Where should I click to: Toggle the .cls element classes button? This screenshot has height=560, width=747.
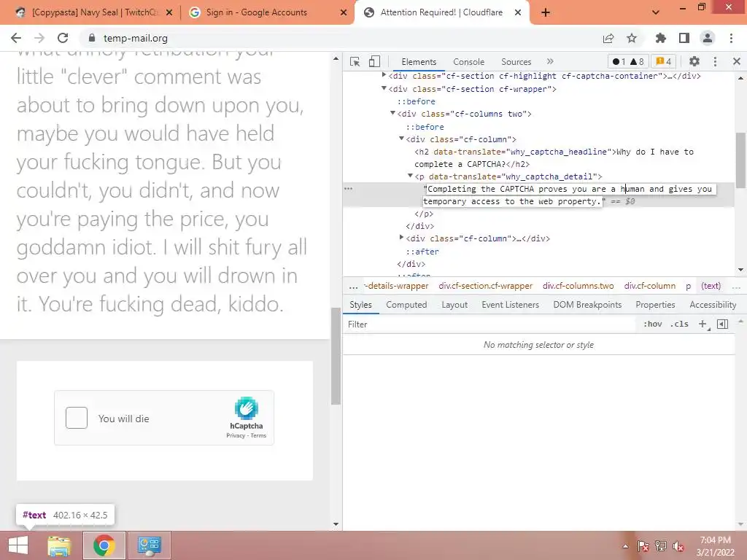pyautogui.click(x=679, y=324)
